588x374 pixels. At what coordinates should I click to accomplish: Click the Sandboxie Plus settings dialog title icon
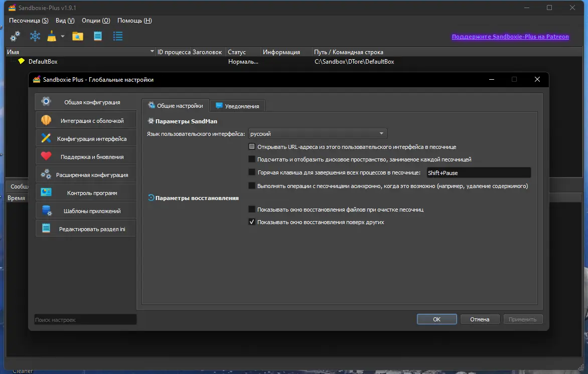click(x=37, y=79)
